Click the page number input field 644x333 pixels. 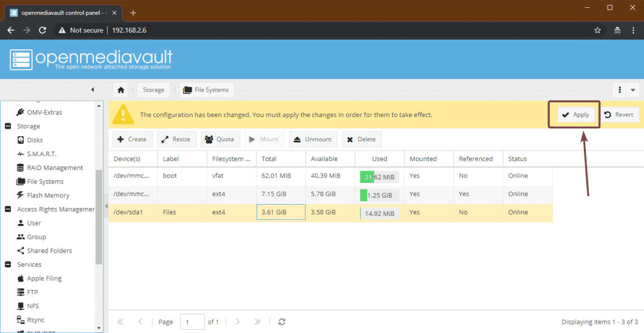192,322
